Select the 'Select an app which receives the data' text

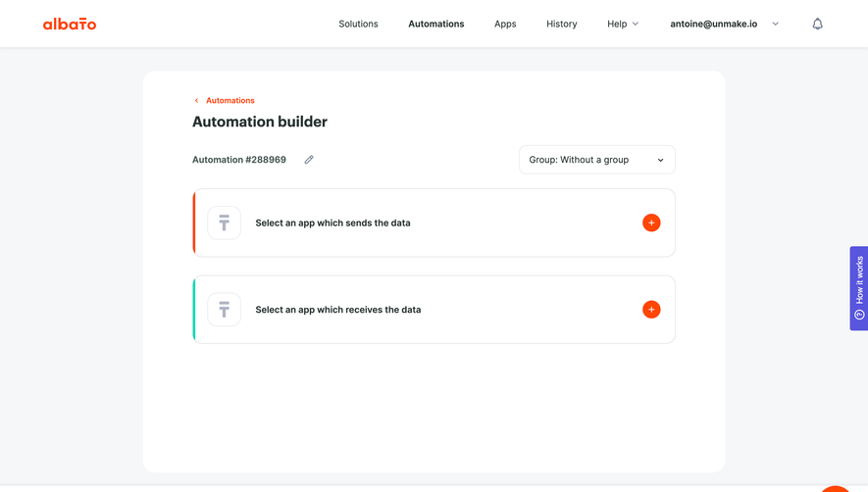click(x=338, y=310)
